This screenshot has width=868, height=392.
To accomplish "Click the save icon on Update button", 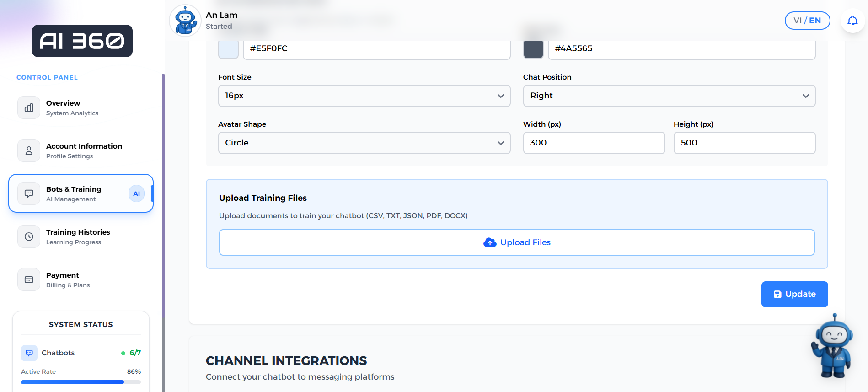I will (x=777, y=294).
